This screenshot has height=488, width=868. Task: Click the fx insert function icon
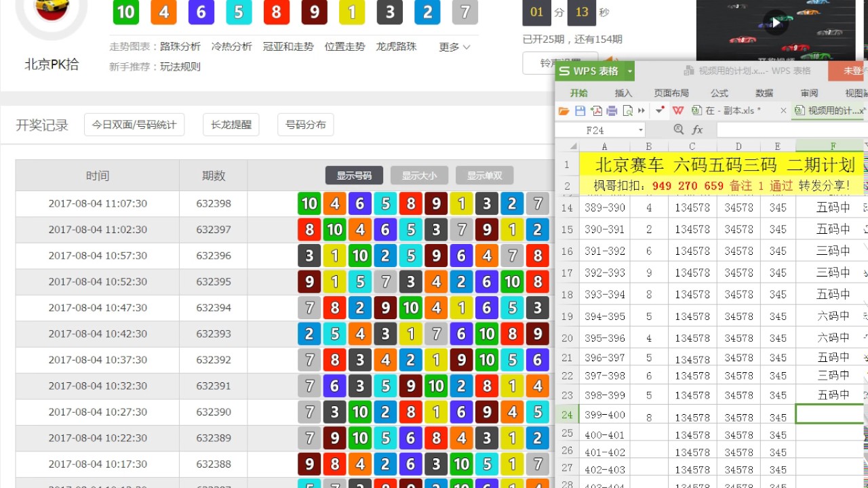coord(697,129)
